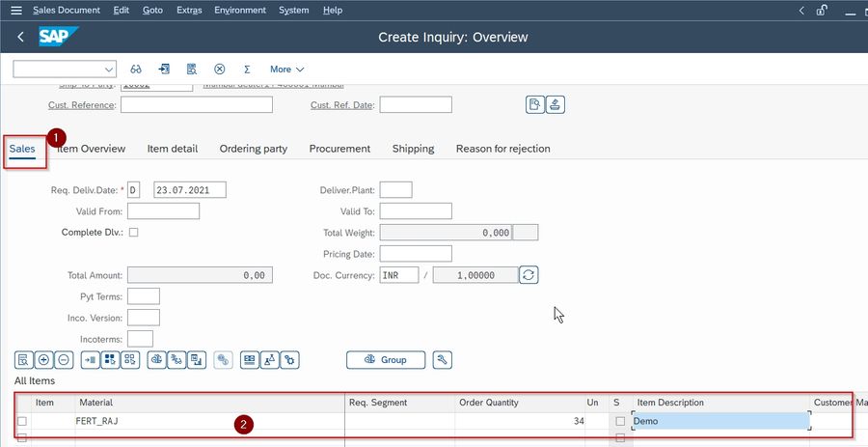The height and width of the screenshot is (447, 868).
Task: Click the Deliver.Plant input field
Action: click(395, 190)
